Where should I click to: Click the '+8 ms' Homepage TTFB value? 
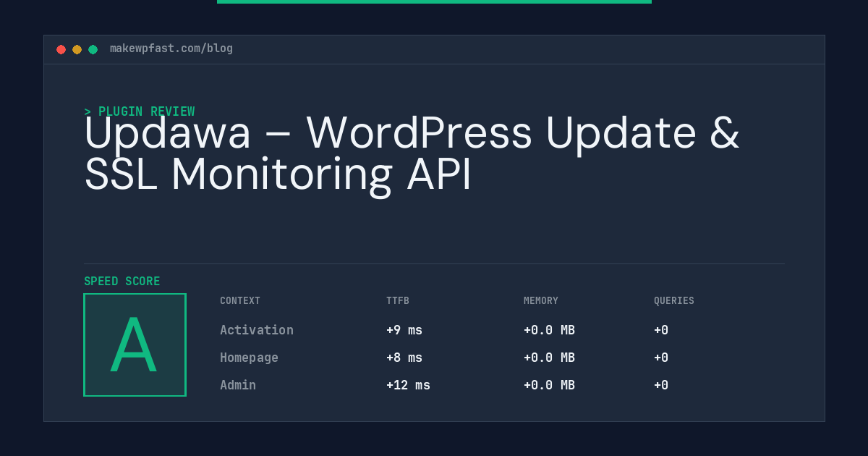[404, 358]
